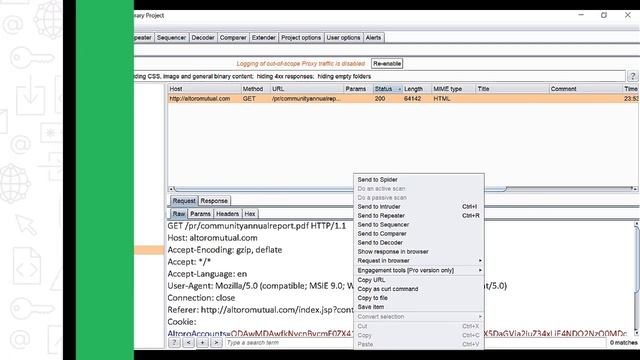Switch to the Response tab

(214, 201)
